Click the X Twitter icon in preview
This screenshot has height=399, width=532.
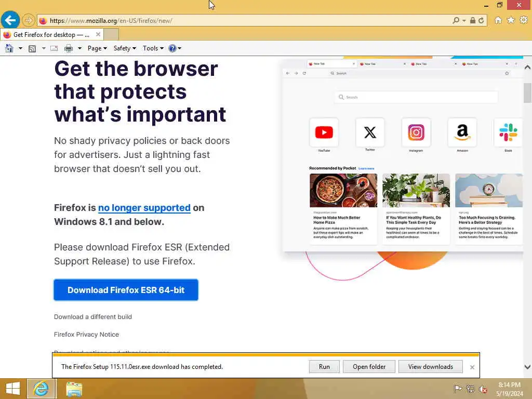[370, 132]
